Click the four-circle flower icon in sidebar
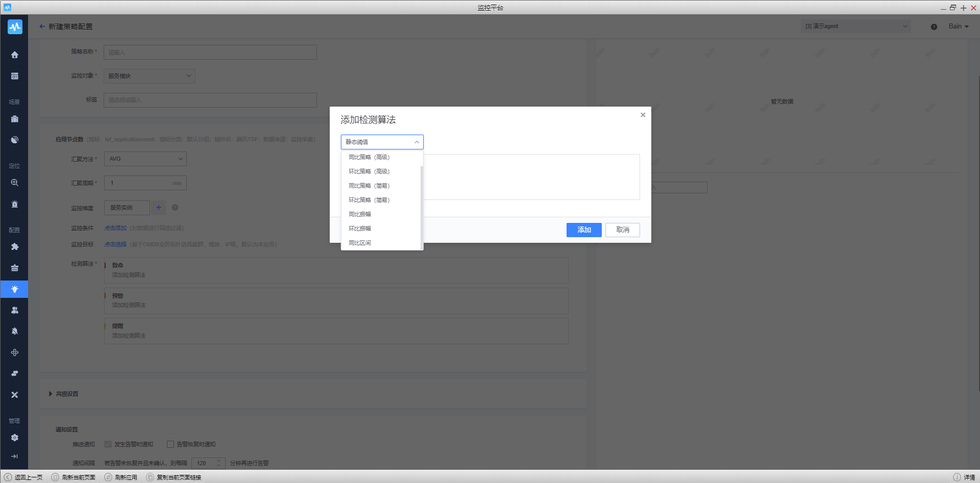Image resolution: width=980 pixels, height=483 pixels. (x=15, y=352)
